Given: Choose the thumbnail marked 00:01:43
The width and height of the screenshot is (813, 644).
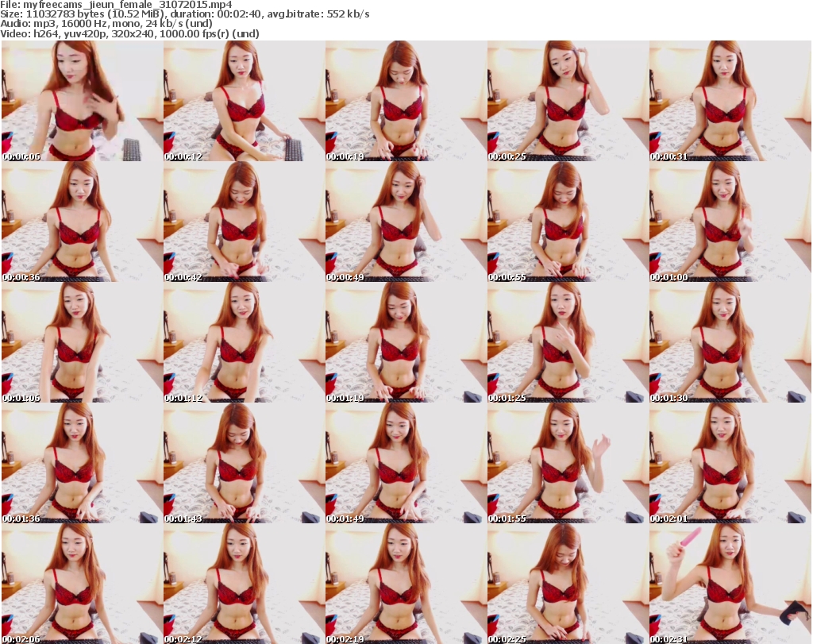Looking at the screenshot, I should [244, 464].
